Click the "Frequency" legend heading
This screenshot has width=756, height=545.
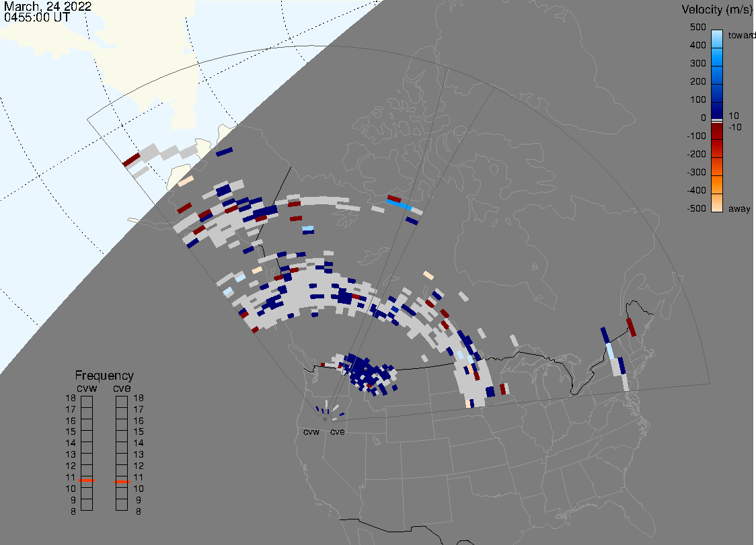(104, 376)
